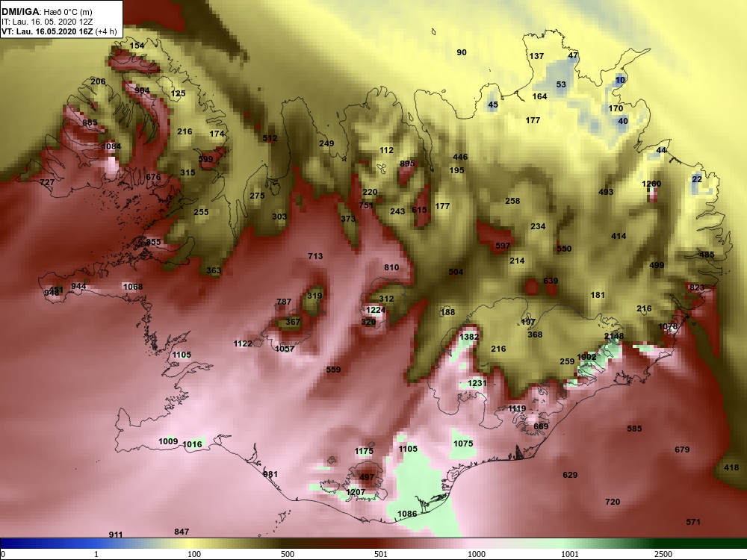
Task: Click the map value '1122'
Action: pyautogui.click(x=243, y=343)
